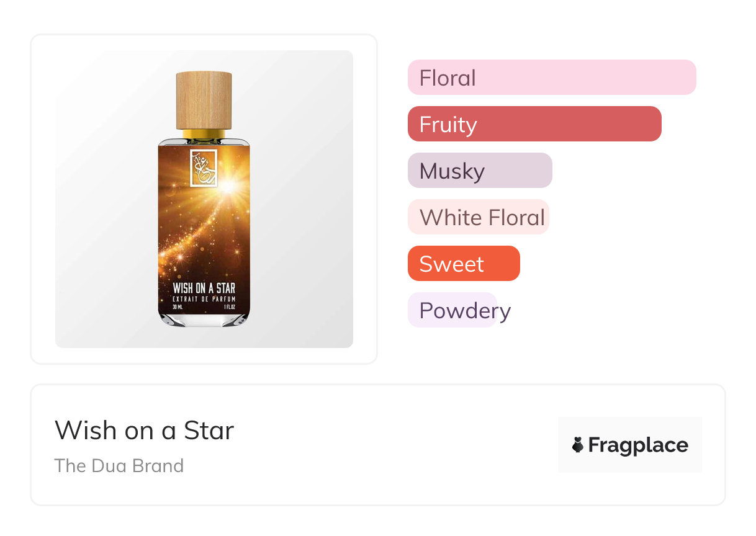Open the perfume bottle product image
Screen dimensions: 756x536
[x=204, y=199]
